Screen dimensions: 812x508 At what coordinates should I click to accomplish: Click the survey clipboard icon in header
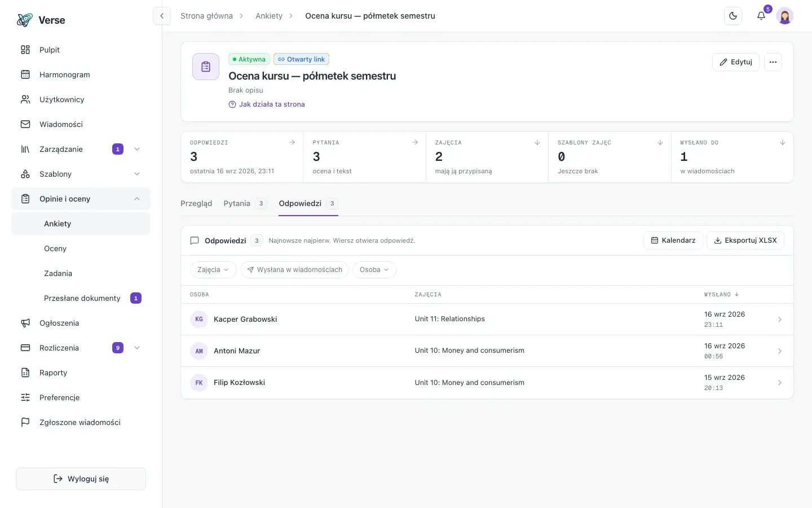click(206, 67)
